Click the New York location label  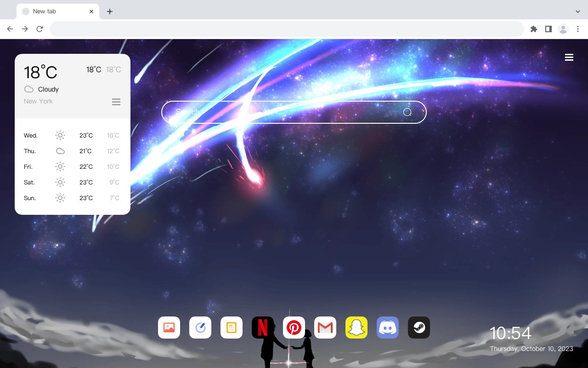click(x=38, y=101)
